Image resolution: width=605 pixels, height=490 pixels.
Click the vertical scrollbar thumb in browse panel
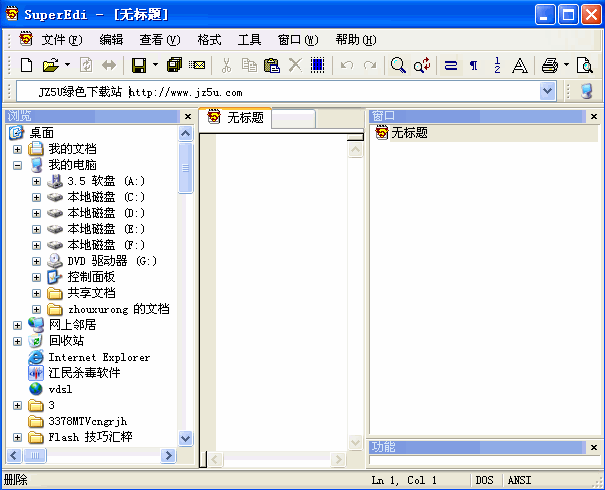(186, 167)
